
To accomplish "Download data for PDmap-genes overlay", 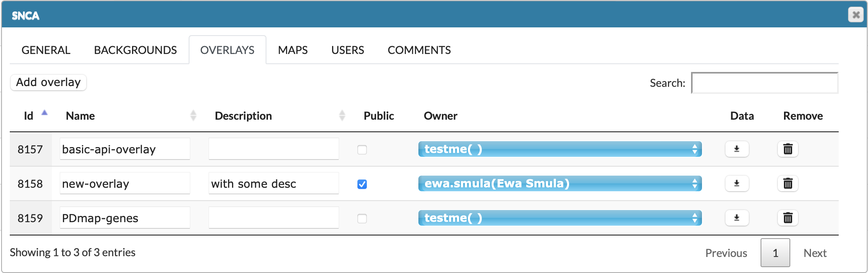I will (x=737, y=218).
